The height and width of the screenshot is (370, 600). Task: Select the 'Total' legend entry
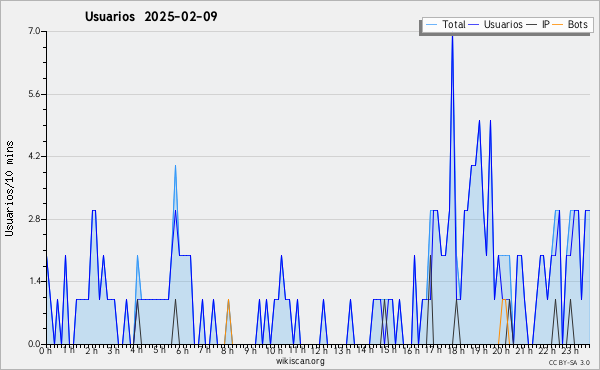(446, 24)
